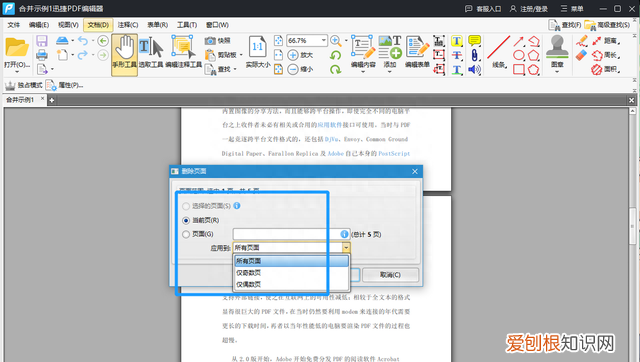Click the 实际大小 1:1 icon

(x=258, y=47)
